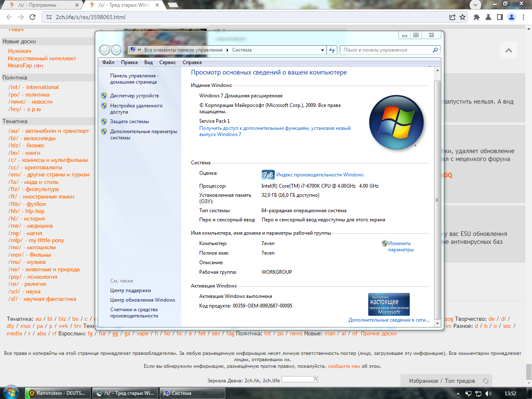The height and width of the screenshot is (399, 532).
Task: Open the browser extensions puzzle icon
Action: [x=477, y=17]
